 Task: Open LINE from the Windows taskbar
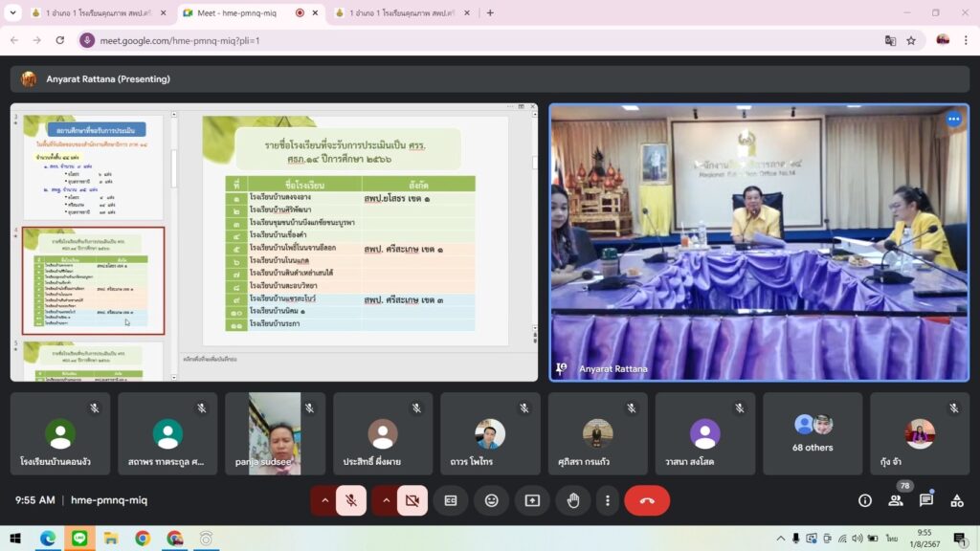point(78,539)
